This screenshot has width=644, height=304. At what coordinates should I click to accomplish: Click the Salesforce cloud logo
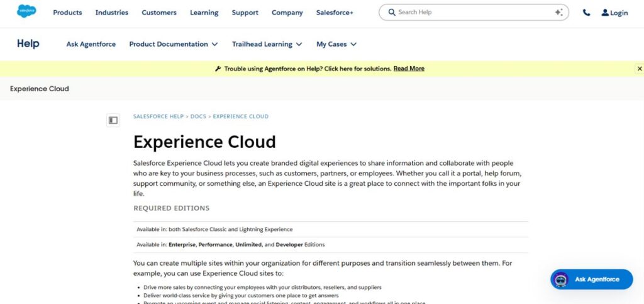(26, 11)
